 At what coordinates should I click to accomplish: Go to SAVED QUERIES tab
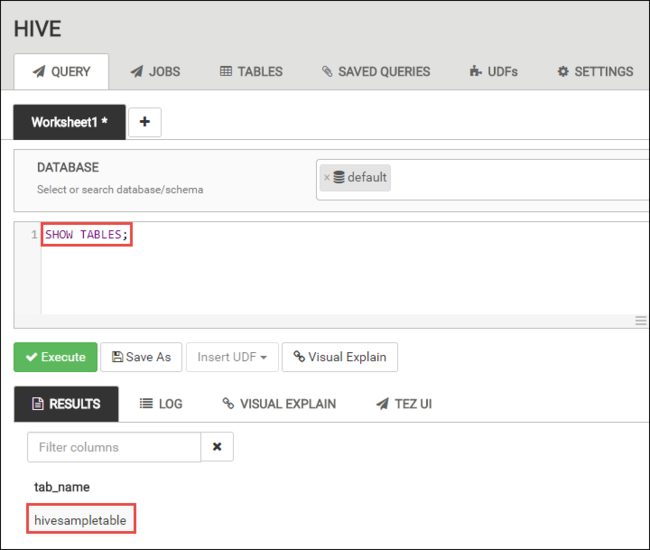[x=376, y=72]
